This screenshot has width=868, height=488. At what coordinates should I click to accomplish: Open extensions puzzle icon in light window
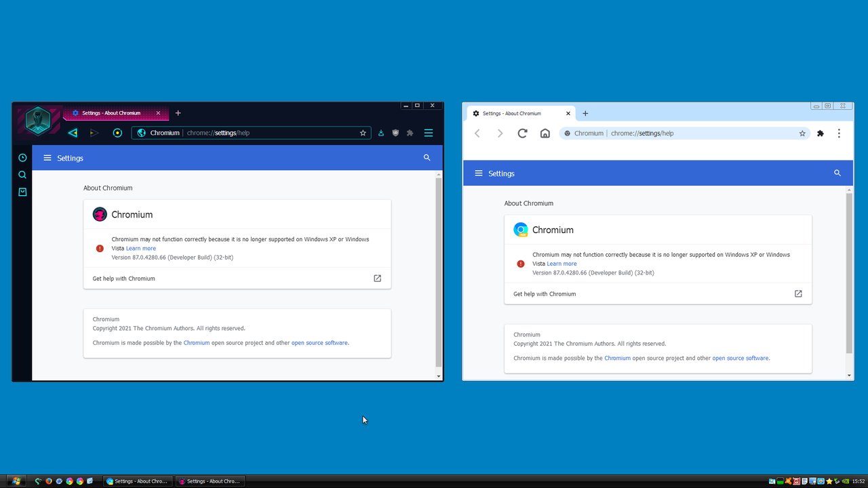point(821,134)
